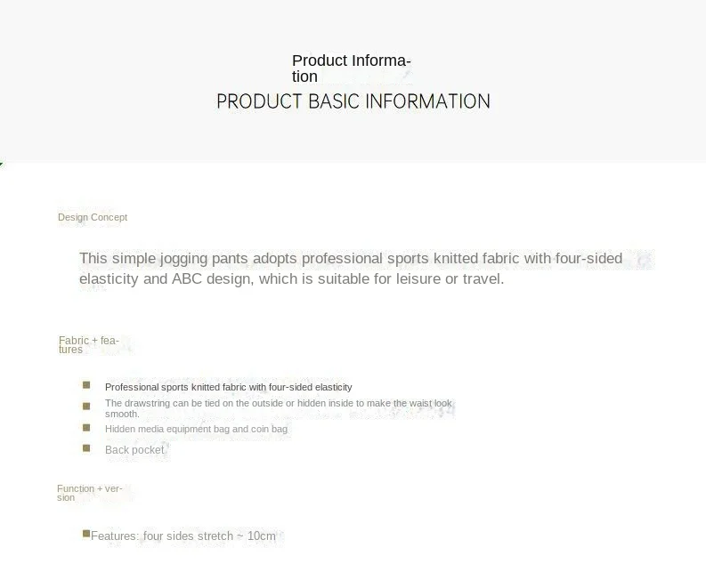Click the "Features: four sides stretch ~ 10cm" text
706x588 pixels.
(x=183, y=536)
